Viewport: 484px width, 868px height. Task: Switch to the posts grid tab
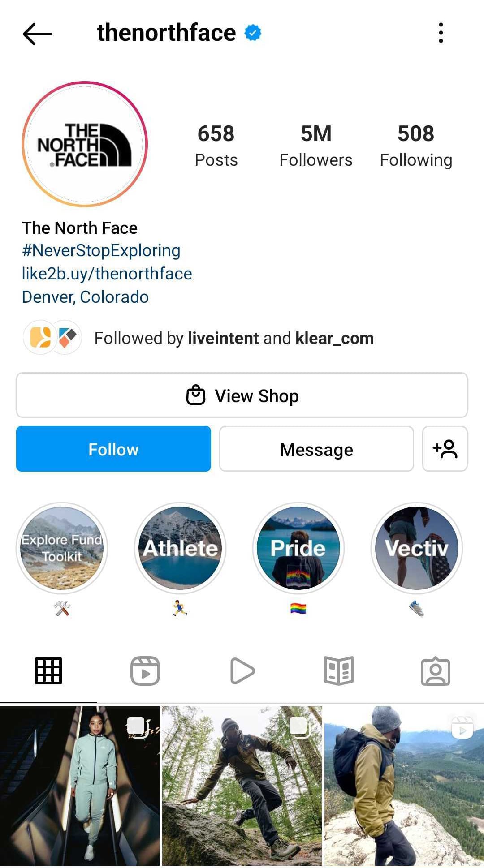click(48, 671)
